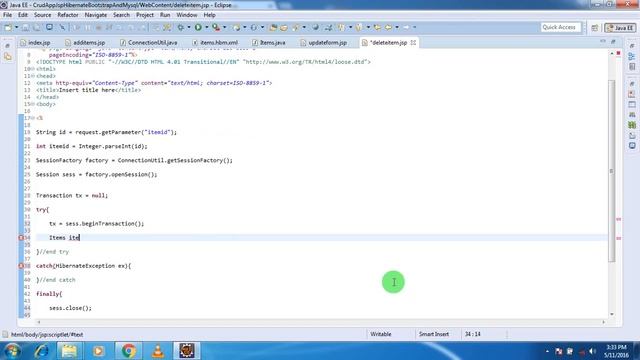The width and height of the screenshot is (640, 360).
Task: Open Google Chrome from the taskbar
Action: click(128, 351)
